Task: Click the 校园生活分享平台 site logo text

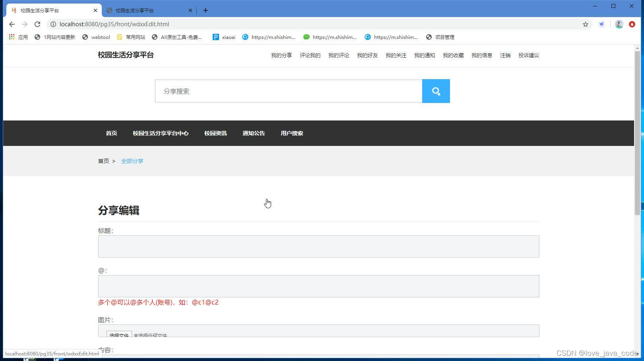Action: [126, 55]
